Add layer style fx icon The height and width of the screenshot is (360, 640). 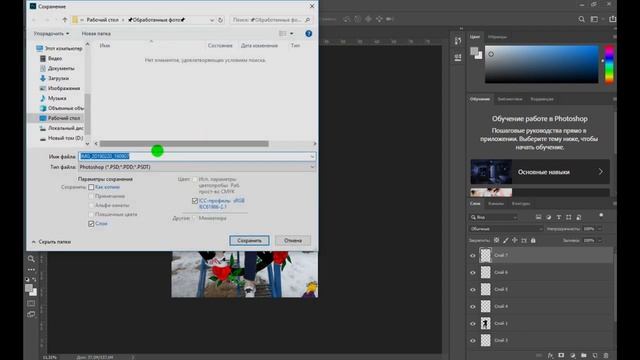pyautogui.click(x=550, y=356)
